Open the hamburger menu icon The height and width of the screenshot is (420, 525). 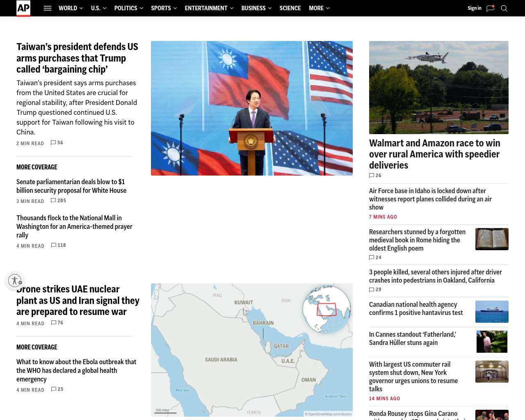[x=48, y=8]
